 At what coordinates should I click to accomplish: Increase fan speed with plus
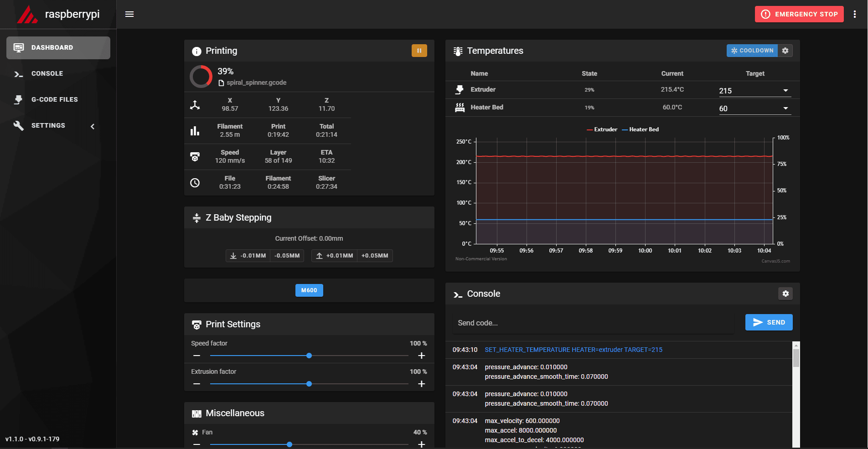(x=422, y=444)
